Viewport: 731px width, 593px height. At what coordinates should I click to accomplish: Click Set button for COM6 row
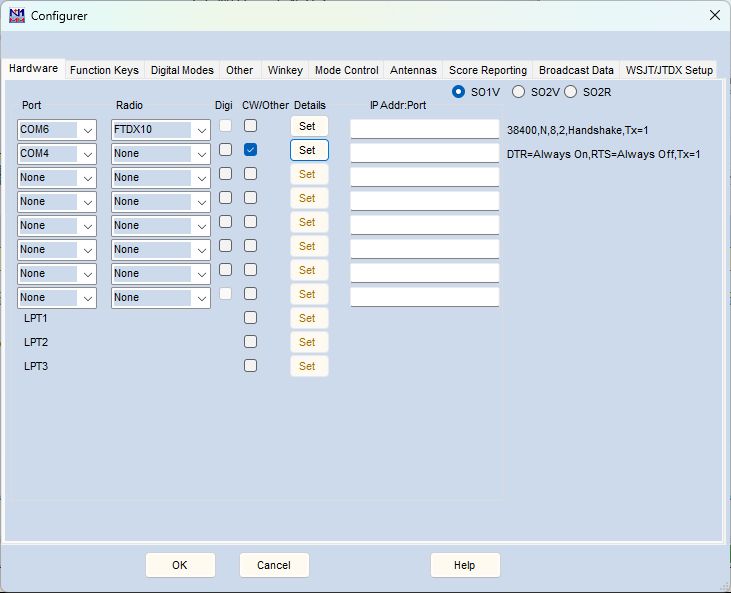tap(308, 126)
